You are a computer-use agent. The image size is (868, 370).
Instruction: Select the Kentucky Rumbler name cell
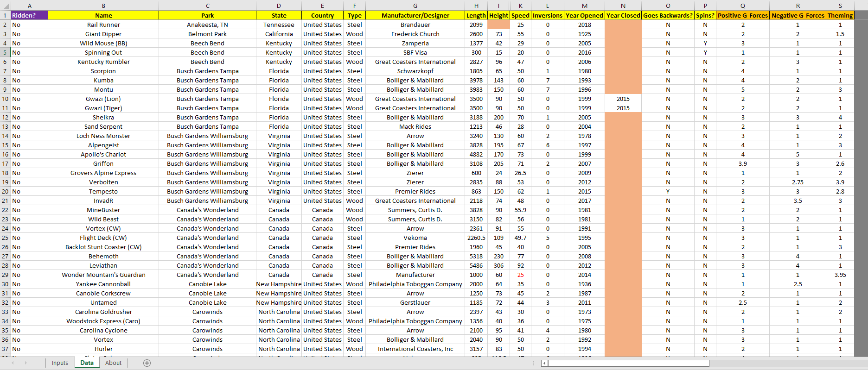tap(103, 62)
